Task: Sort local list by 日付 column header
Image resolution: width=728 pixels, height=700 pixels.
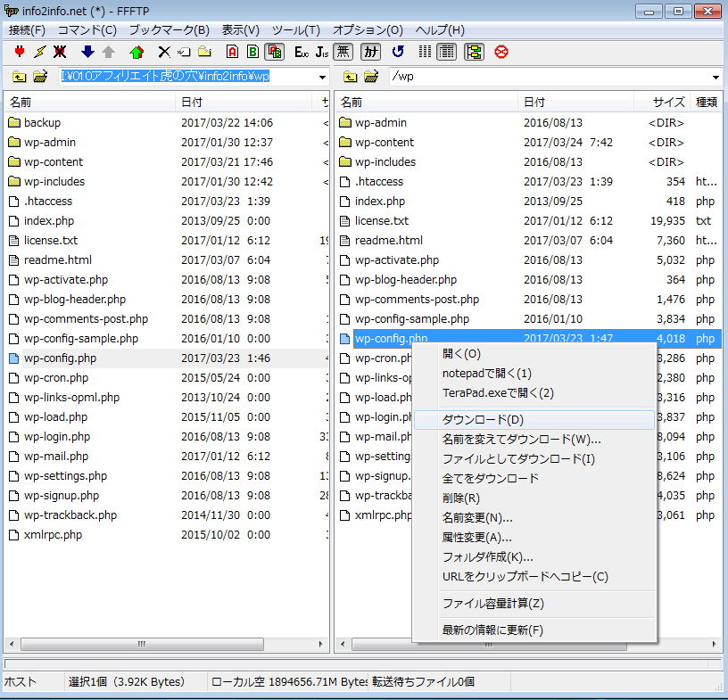Action: (243, 103)
